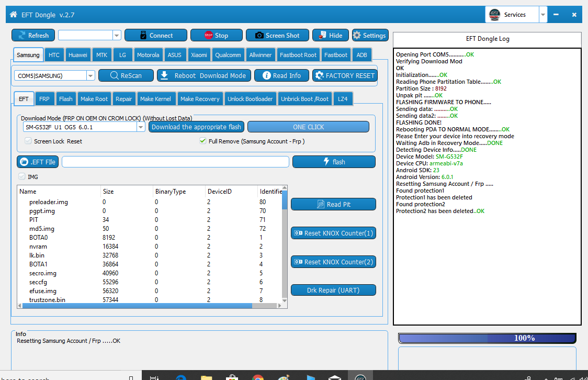Click the Refresh button with arrows icon
This screenshot has height=380, width=588.
[x=33, y=35]
